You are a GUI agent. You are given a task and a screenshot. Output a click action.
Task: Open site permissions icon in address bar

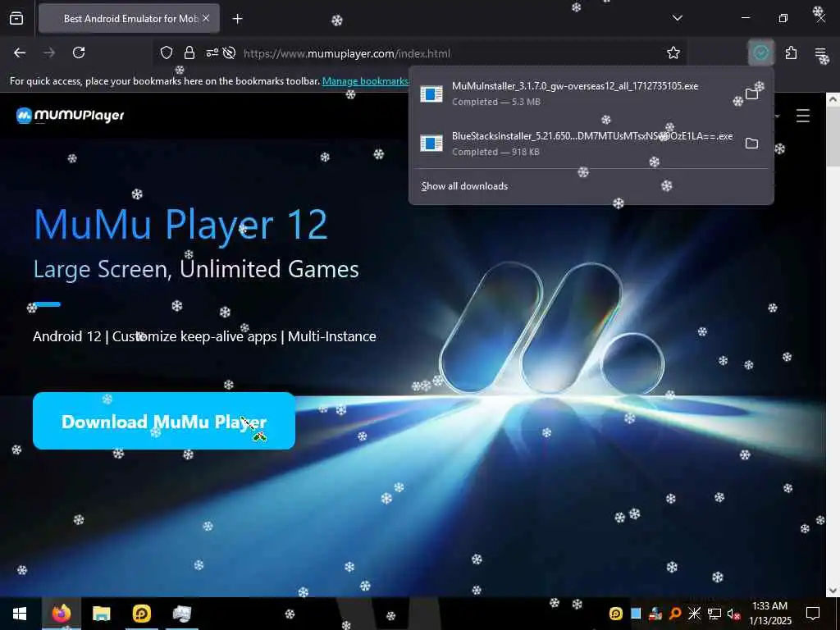(212, 52)
